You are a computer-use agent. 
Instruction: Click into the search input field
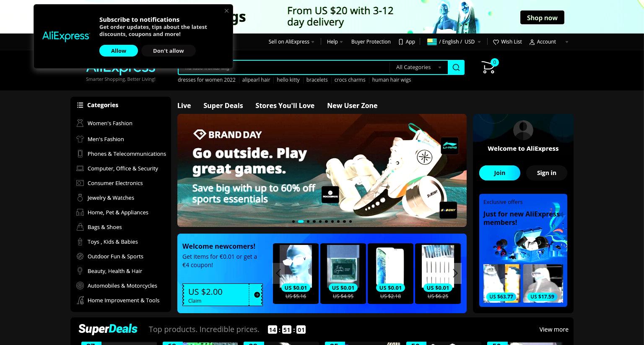pos(283,67)
